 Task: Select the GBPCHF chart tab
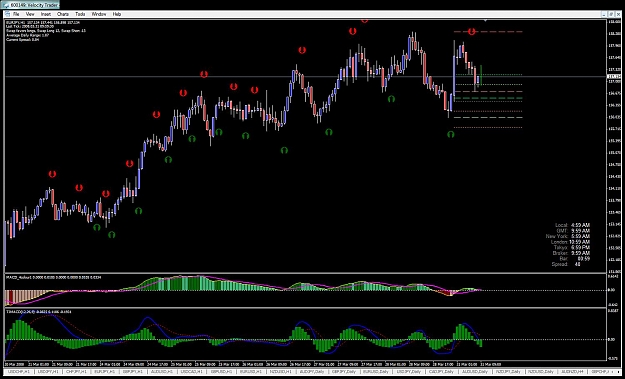tap(599, 371)
